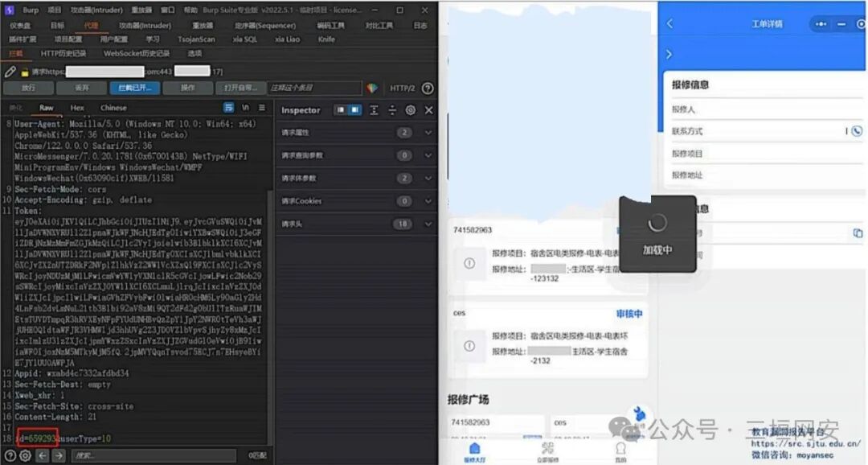Click bottom-left help icon in Burp editor
This screenshot has width=868, height=465.
pyautogui.click(x=10, y=455)
